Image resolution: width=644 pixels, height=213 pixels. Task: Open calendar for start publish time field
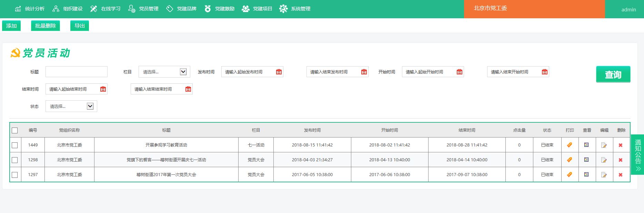(x=279, y=72)
